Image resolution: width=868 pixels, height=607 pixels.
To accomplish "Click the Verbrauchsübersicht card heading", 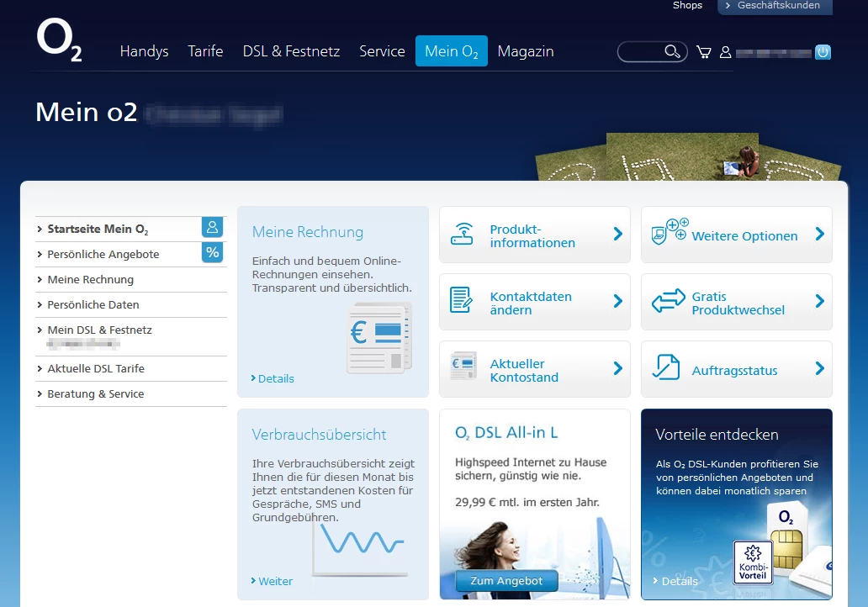I will tap(319, 435).
